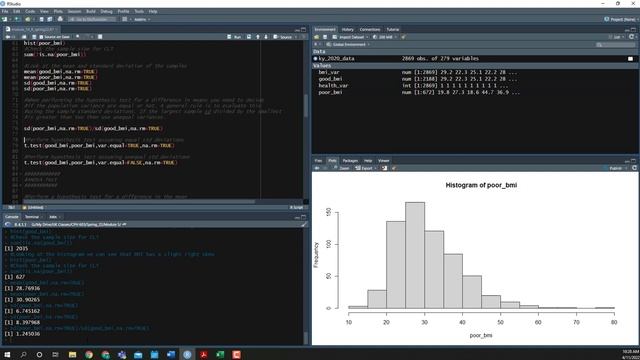Open Chrome from the taskbar
Image resolution: width=640 pixels, height=360 pixels.
click(89, 355)
